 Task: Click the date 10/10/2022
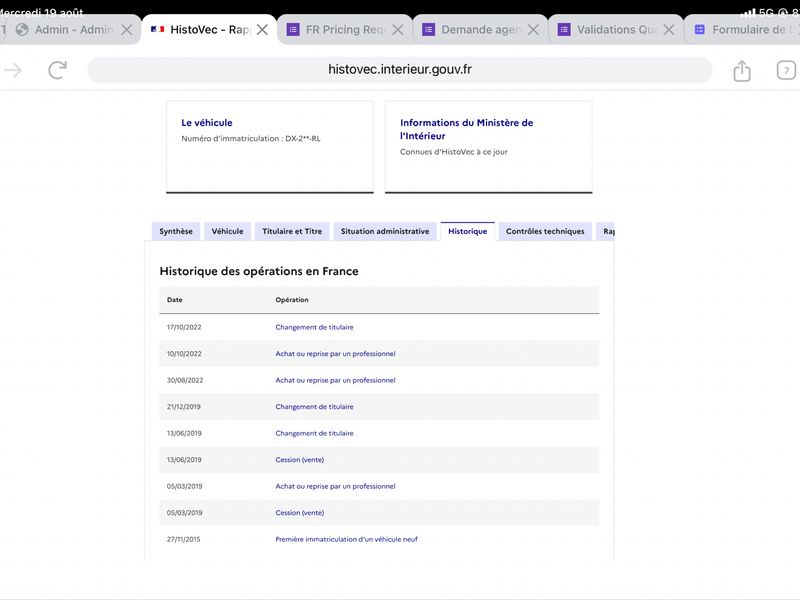pyautogui.click(x=184, y=354)
